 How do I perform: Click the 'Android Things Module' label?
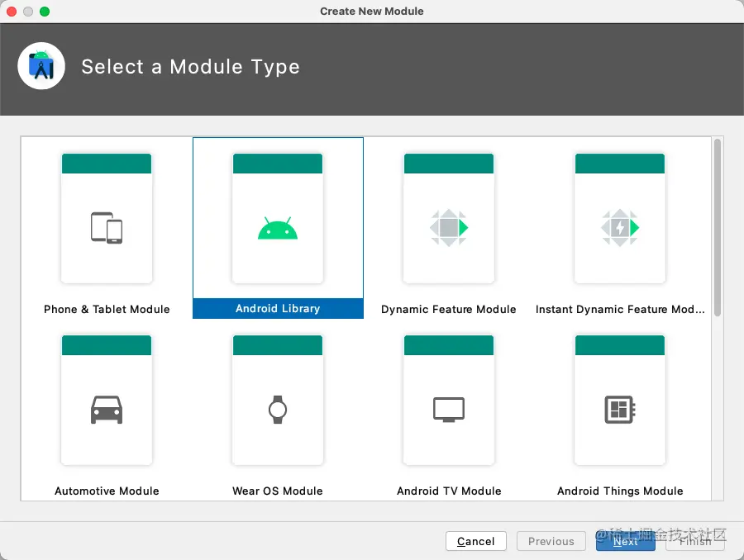point(620,491)
